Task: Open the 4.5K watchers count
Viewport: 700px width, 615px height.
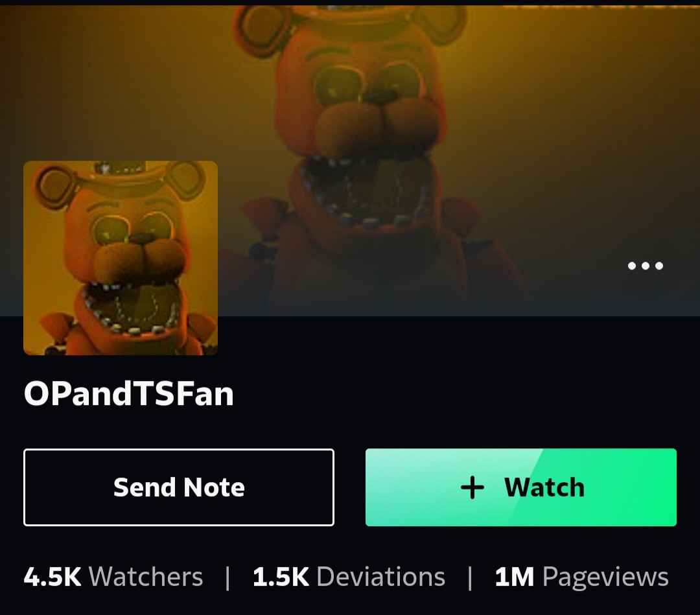Action: pos(52,577)
